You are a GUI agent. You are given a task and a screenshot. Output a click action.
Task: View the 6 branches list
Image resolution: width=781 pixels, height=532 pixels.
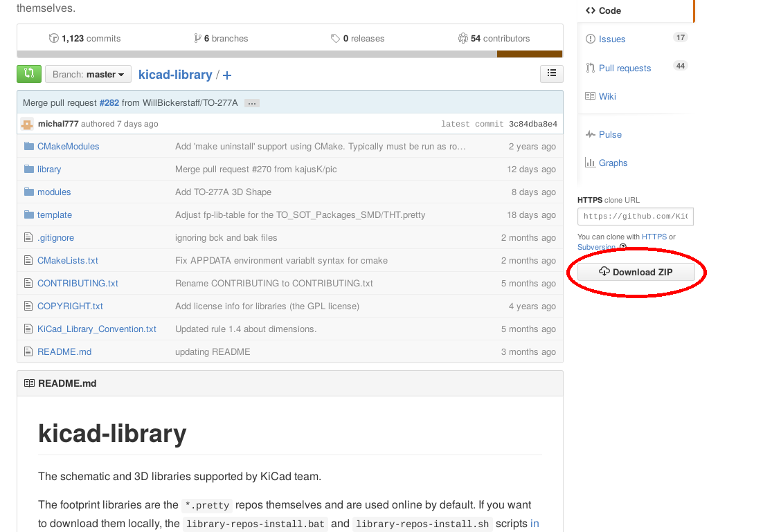point(221,38)
